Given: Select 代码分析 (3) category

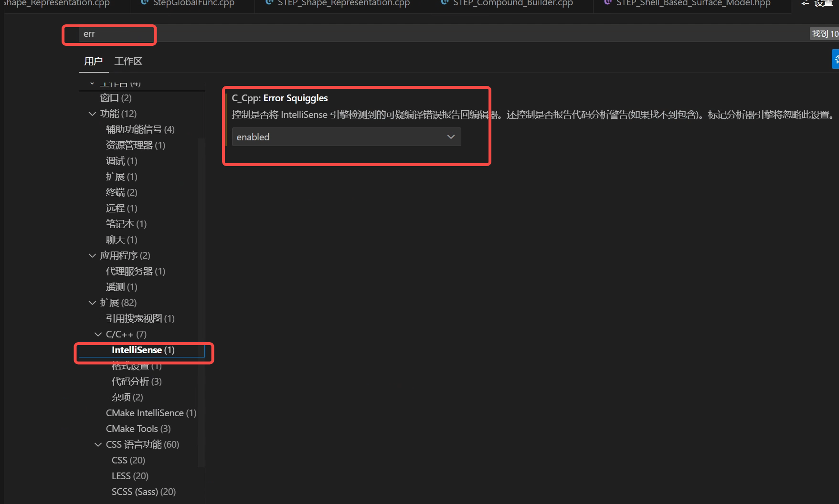Looking at the screenshot, I should (x=137, y=381).
